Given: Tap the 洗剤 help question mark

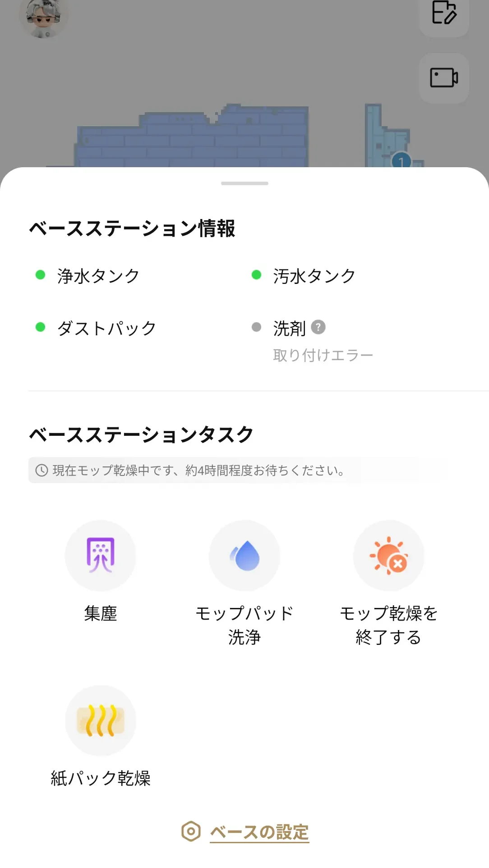Looking at the screenshot, I should pos(318,327).
